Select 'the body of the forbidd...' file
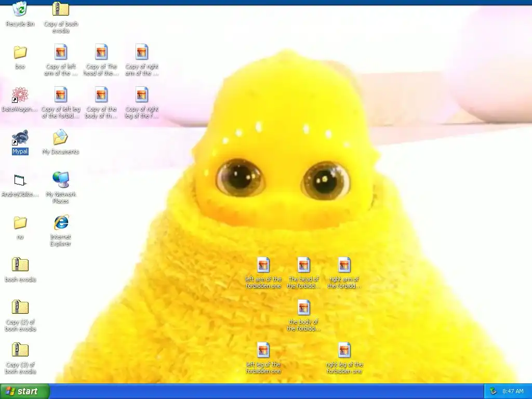 tap(303, 308)
